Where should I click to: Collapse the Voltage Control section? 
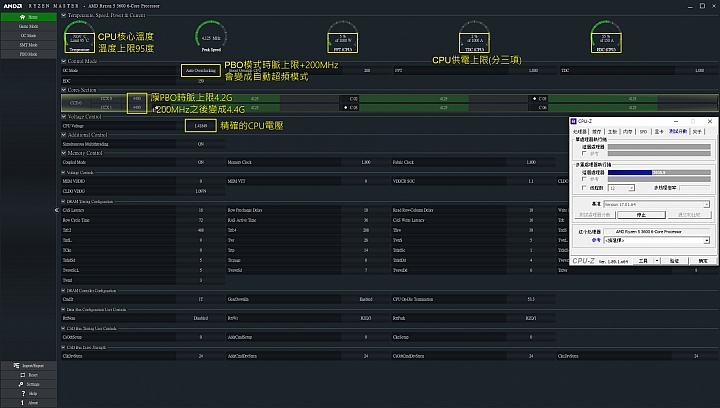[x=64, y=117]
